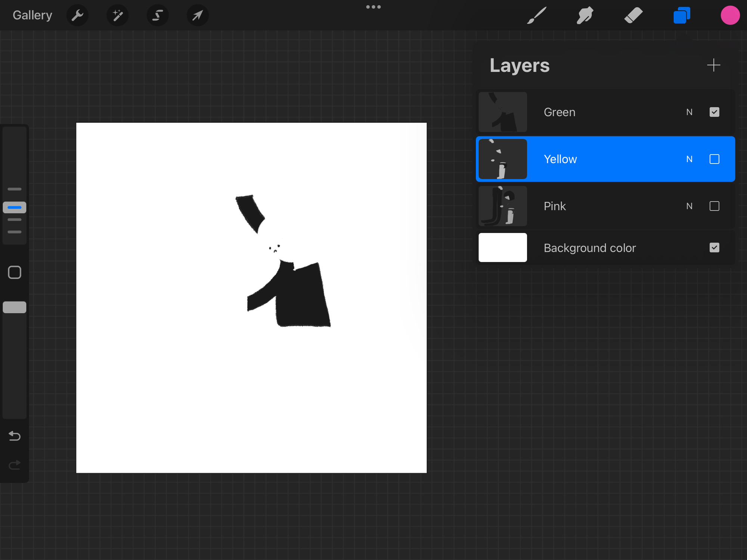The width and height of the screenshot is (747, 560).
Task: Add a new layer with plus icon
Action: click(x=713, y=65)
